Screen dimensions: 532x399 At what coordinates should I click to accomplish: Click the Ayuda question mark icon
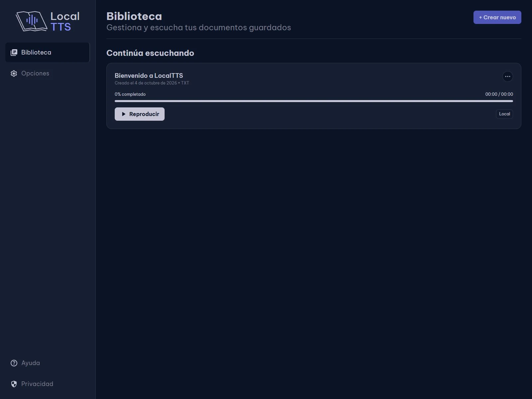[x=14, y=363]
